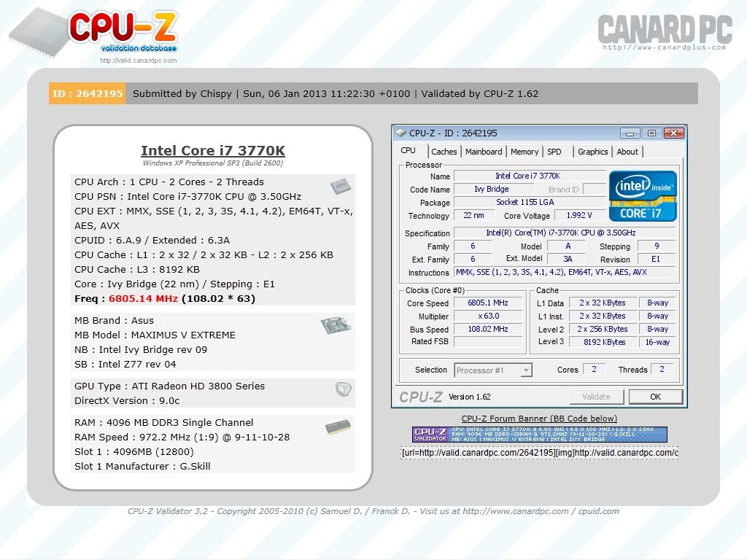This screenshot has width=747, height=560.
Task: Click the Technology 22 nm value
Action: (x=473, y=215)
